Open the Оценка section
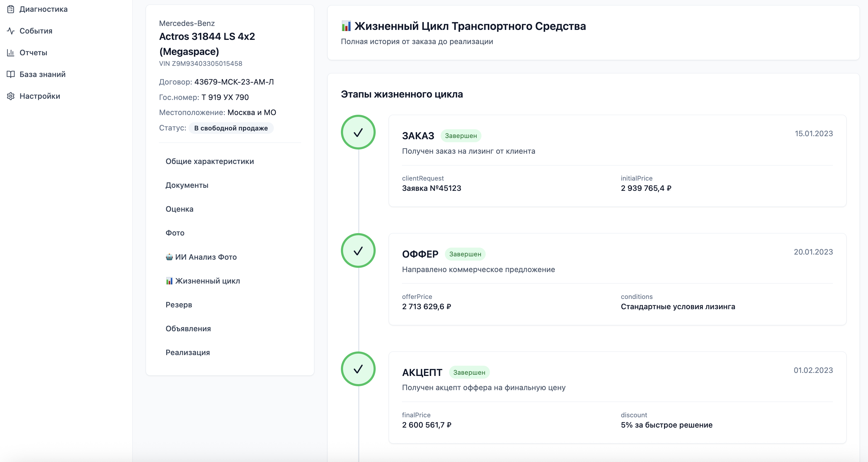Viewport: 868px width, 462px height. 179,209
